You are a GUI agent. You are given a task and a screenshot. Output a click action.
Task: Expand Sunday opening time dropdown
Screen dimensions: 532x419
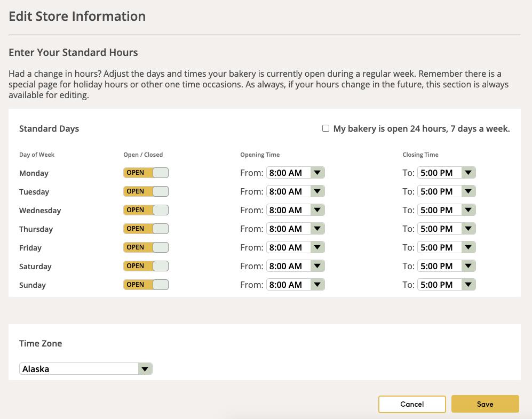coord(295,285)
